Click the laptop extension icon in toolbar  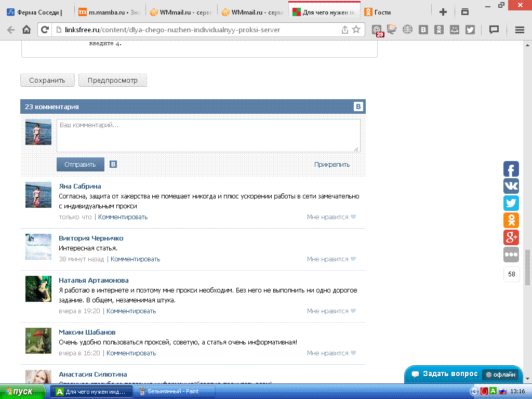[392, 30]
